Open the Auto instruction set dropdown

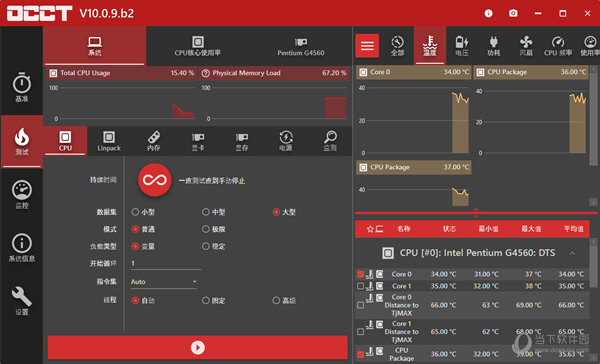tap(164, 282)
